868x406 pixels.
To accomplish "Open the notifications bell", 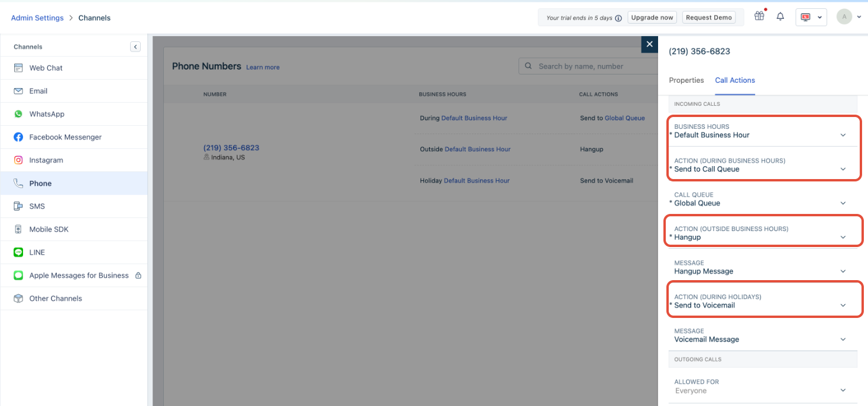I will click(780, 17).
